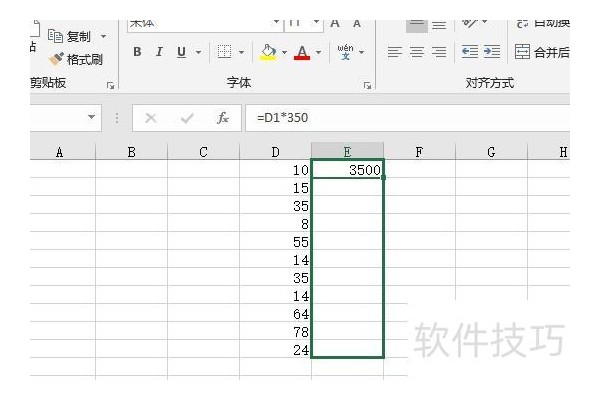Open the Copy (复制) dropdown arrow
600x400 pixels.
[103, 37]
